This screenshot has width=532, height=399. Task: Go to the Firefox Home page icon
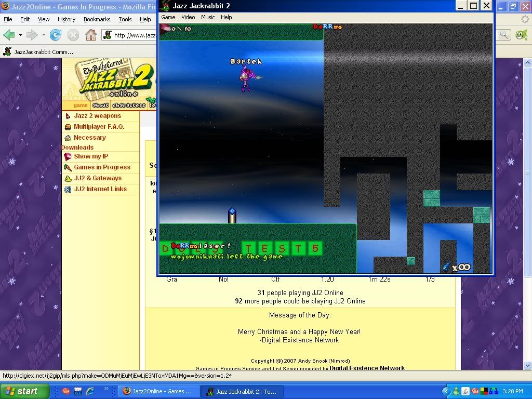pyautogui.click(x=90, y=35)
